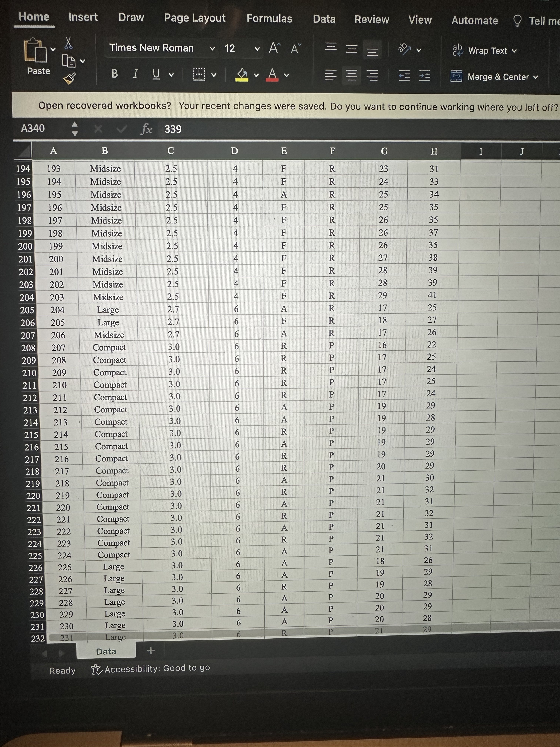Switch to the Page Layout tab
The height and width of the screenshot is (747, 560).
click(195, 18)
